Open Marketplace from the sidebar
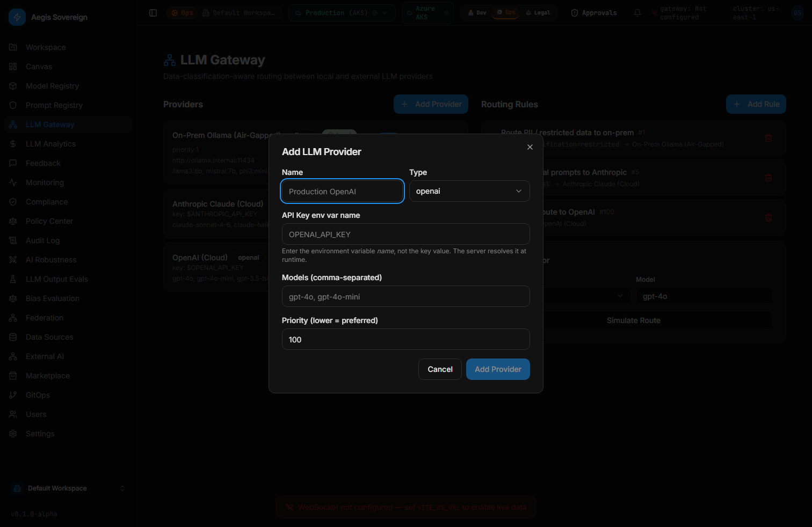 pyautogui.click(x=68, y=376)
